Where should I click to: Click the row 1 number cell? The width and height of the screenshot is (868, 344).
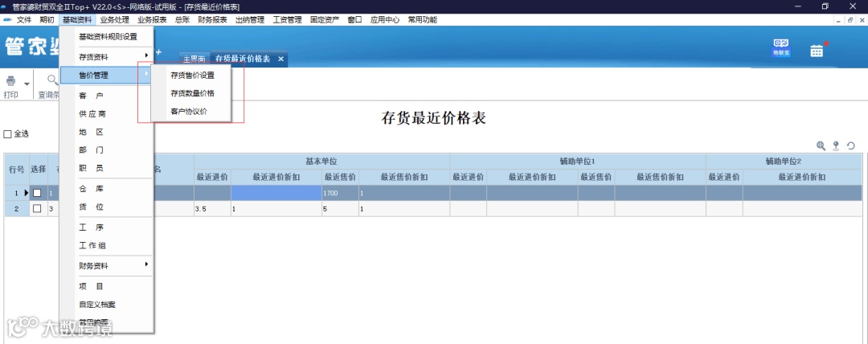[17, 194]
